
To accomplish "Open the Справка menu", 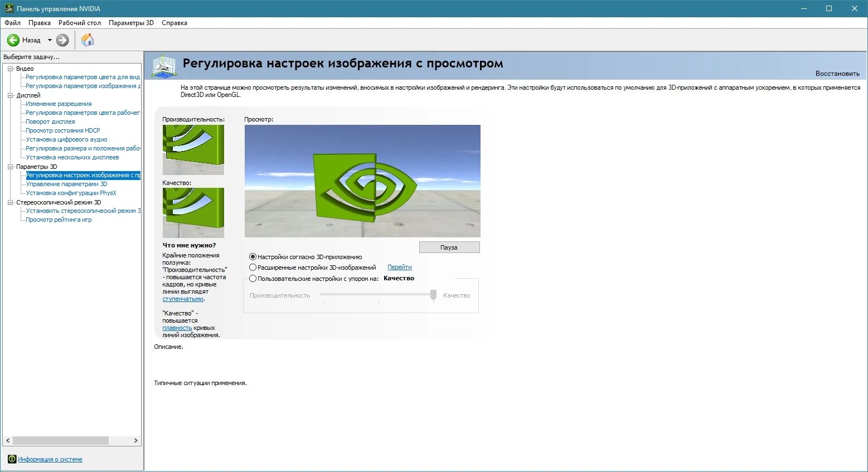I will tap(174, 23).
